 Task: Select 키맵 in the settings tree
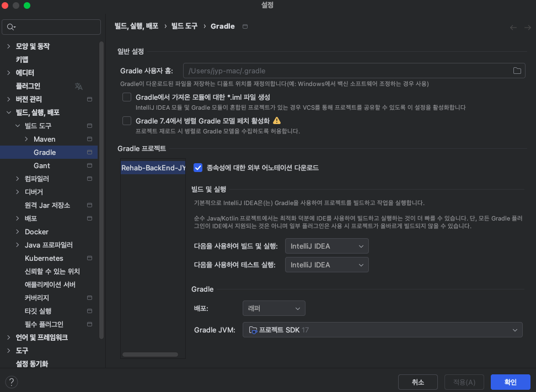(22, 60)
